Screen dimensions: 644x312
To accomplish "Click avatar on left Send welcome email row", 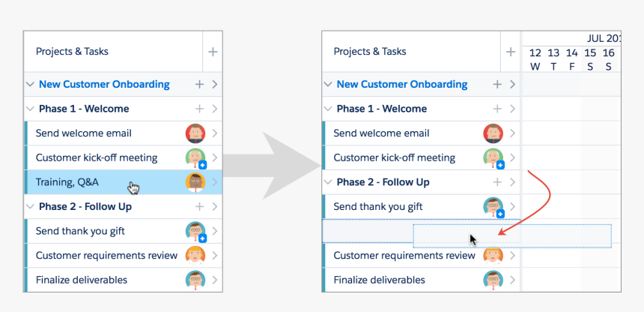I will [x=195, y=133].
